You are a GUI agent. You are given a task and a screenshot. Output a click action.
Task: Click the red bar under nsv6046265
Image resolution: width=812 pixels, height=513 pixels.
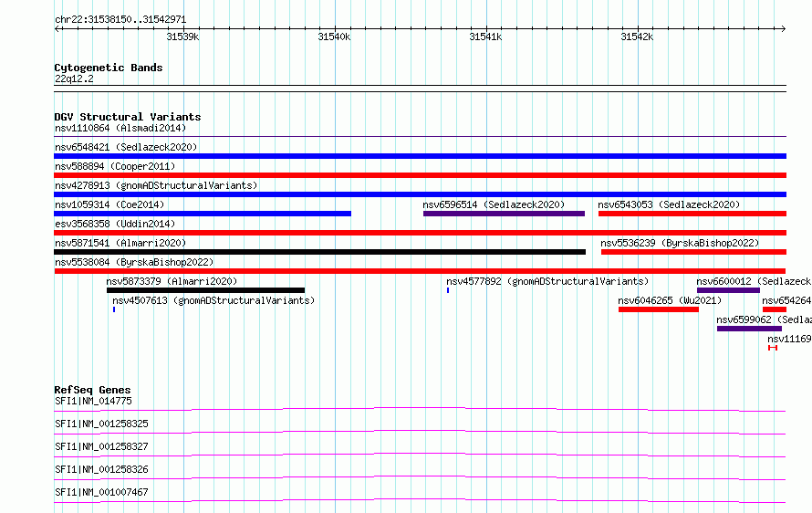pyautogui.click(x=658, y=309)
